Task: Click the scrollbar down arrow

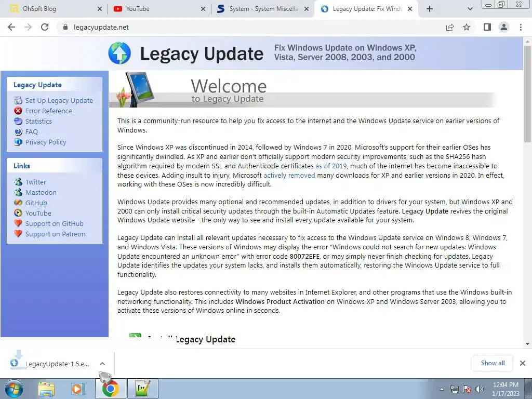Action: pyautogui.click(x=527, y=344)
